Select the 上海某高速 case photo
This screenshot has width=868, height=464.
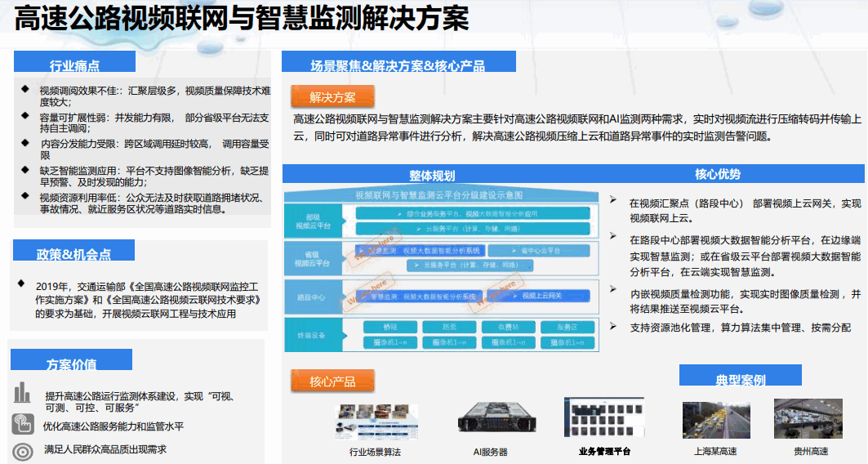pyautogui.click(x=715, y=421)
